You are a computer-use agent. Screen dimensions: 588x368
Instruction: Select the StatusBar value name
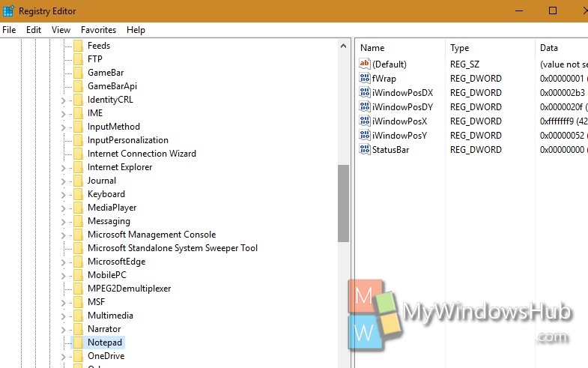[x=390, y=150]
